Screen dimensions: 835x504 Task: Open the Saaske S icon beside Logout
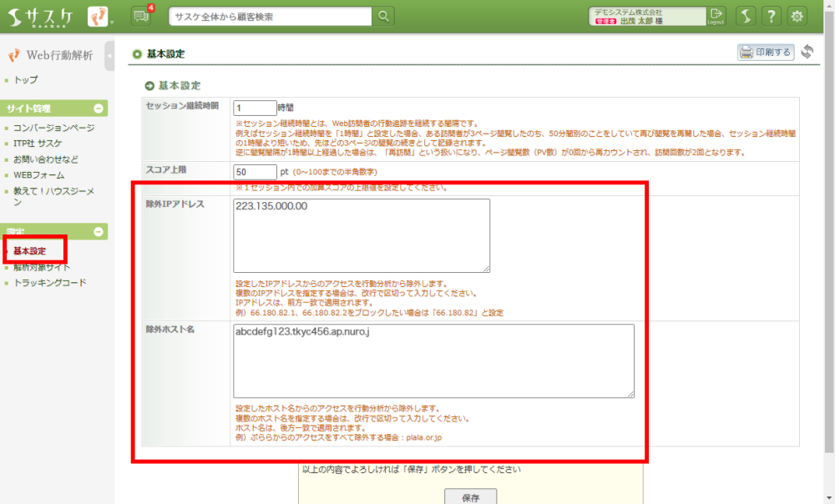click(746, 17)
